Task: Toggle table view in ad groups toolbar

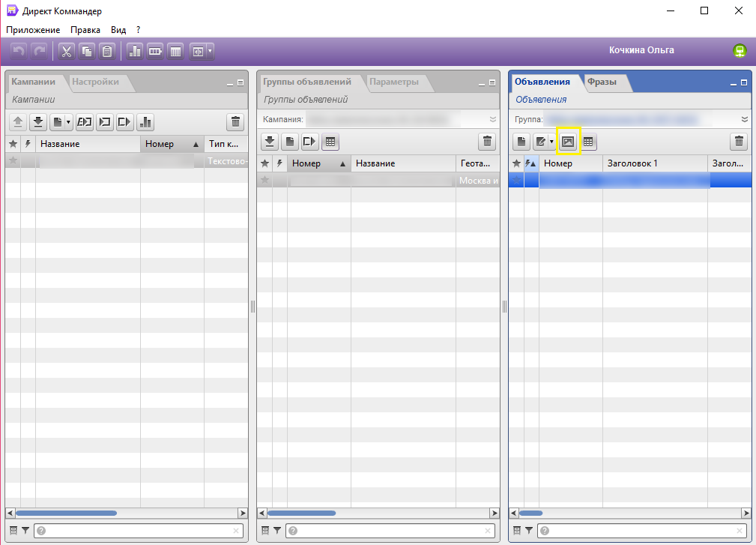Action: [330, 142]
